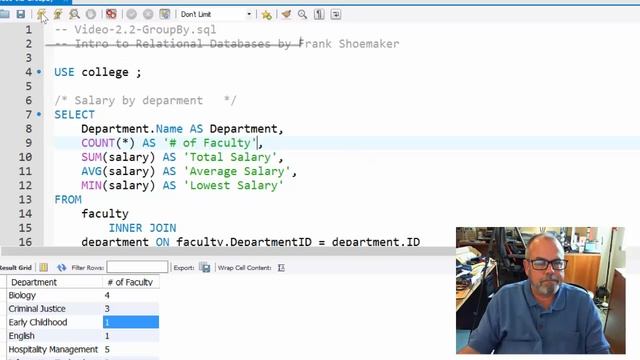Select the Biology cell

(54, 295)
